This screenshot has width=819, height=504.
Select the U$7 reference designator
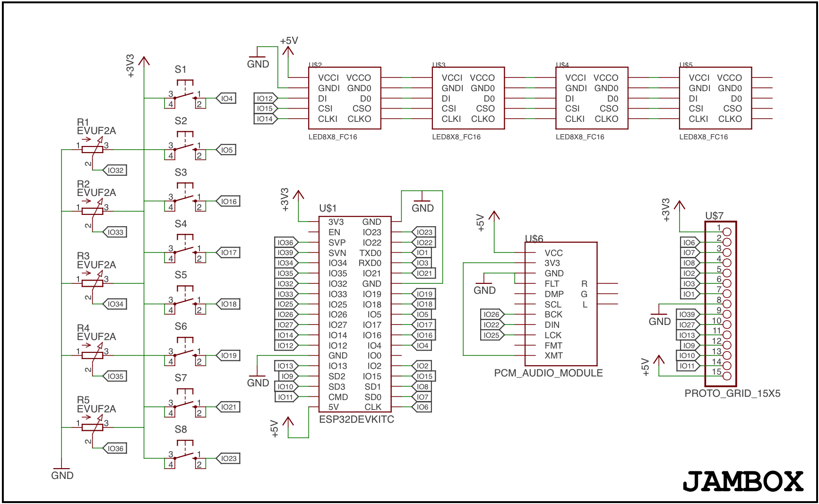pyautogui.click(x=714, y=216)
